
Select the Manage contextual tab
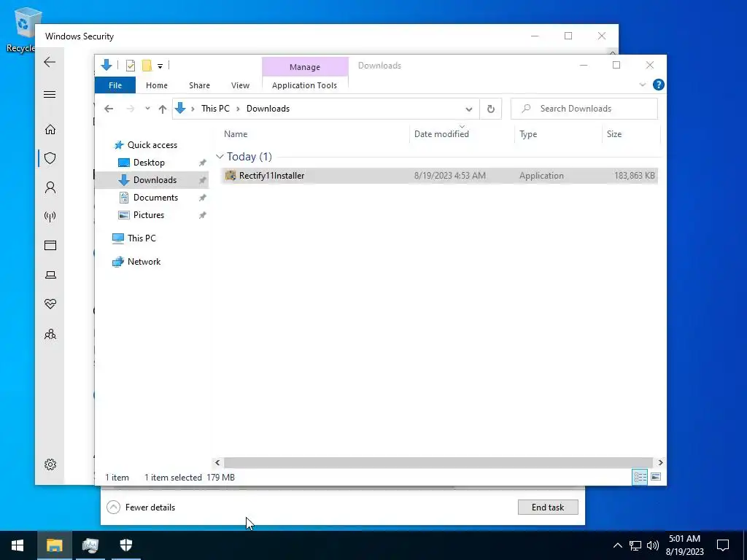coord(305,66)
